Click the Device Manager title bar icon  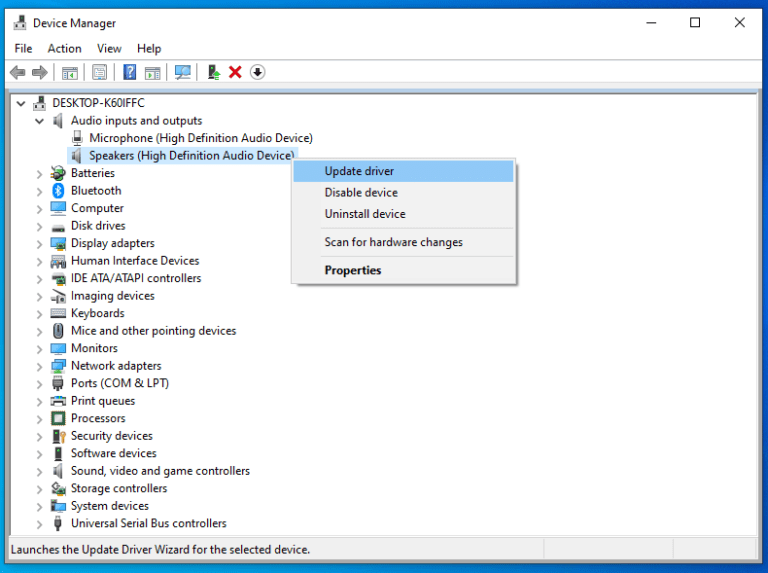coord(20,23)
